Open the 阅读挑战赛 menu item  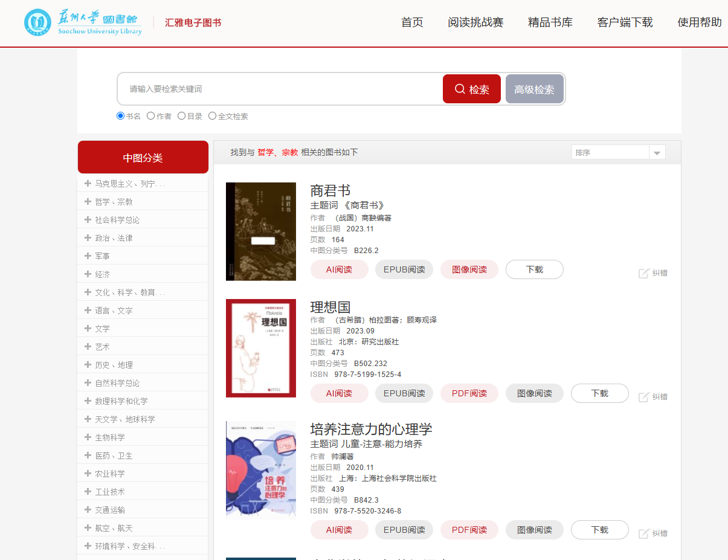(x=475, y=22)
